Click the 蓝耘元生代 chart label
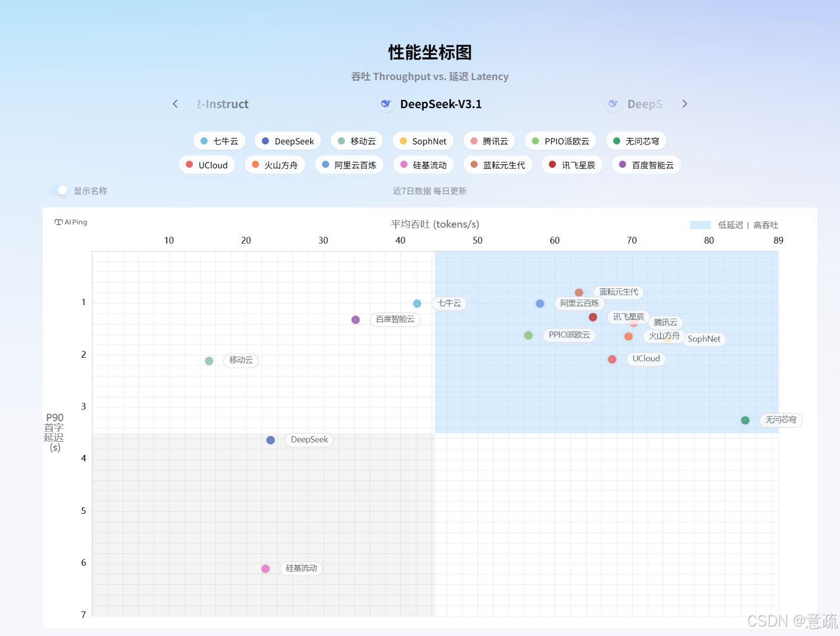 click(x=618, y=292)
